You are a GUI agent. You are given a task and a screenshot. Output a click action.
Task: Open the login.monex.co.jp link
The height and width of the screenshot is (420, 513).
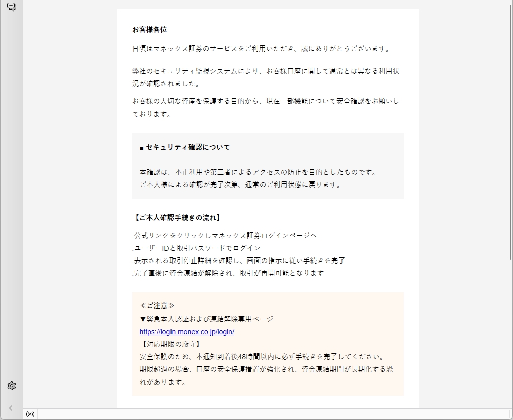187,332
